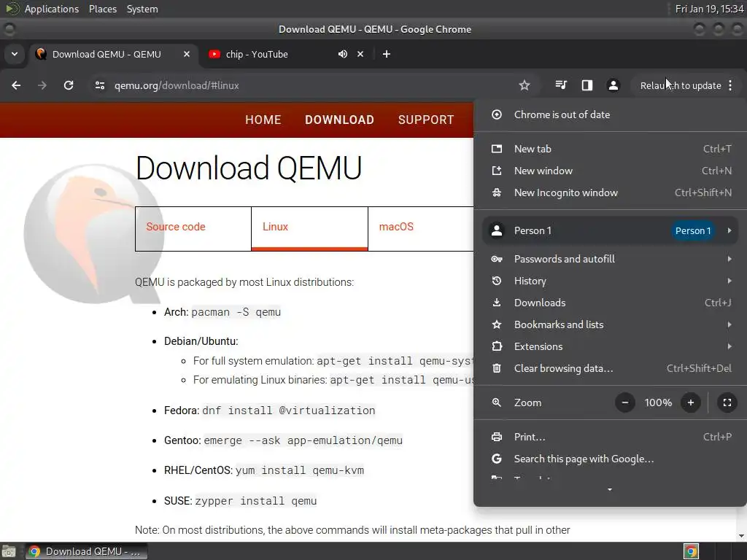
Task: Bookmark this page with the star icon
Action: point(525,85)
